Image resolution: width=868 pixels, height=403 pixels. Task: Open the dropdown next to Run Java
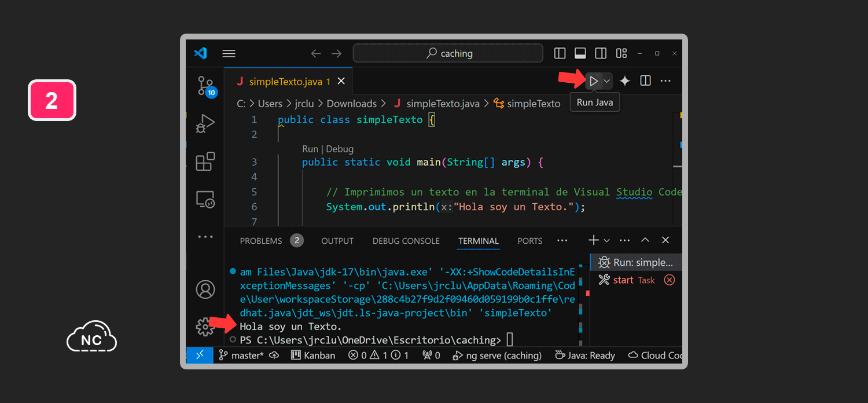607,81
